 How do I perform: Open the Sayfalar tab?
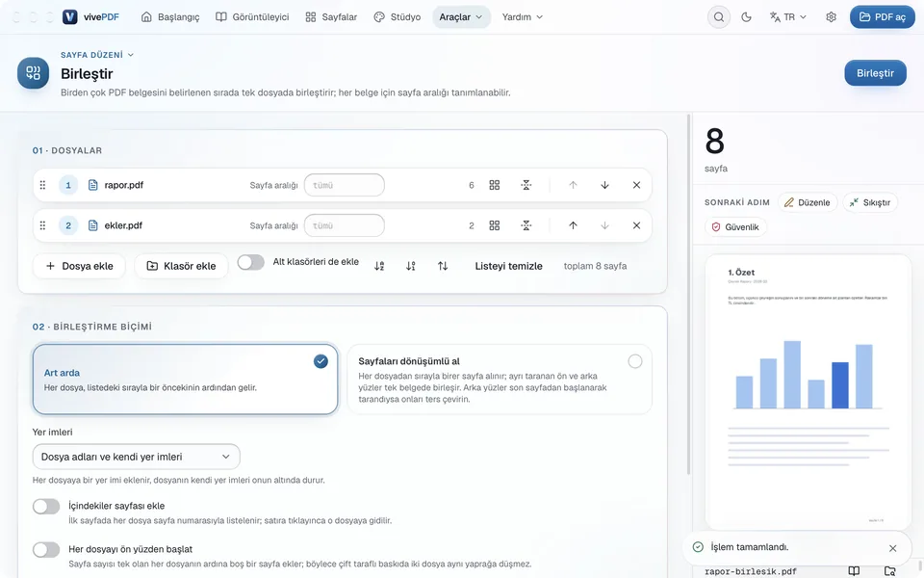(x=331, y=17)
